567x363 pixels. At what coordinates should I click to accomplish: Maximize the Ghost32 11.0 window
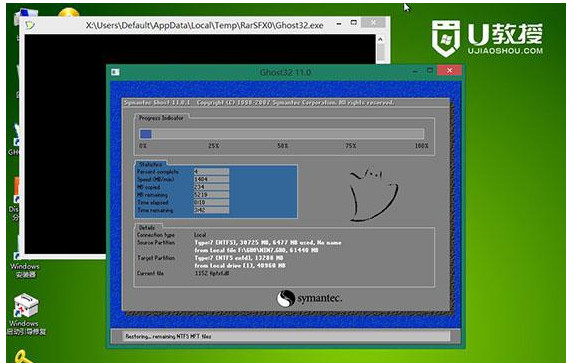point(430,71)
